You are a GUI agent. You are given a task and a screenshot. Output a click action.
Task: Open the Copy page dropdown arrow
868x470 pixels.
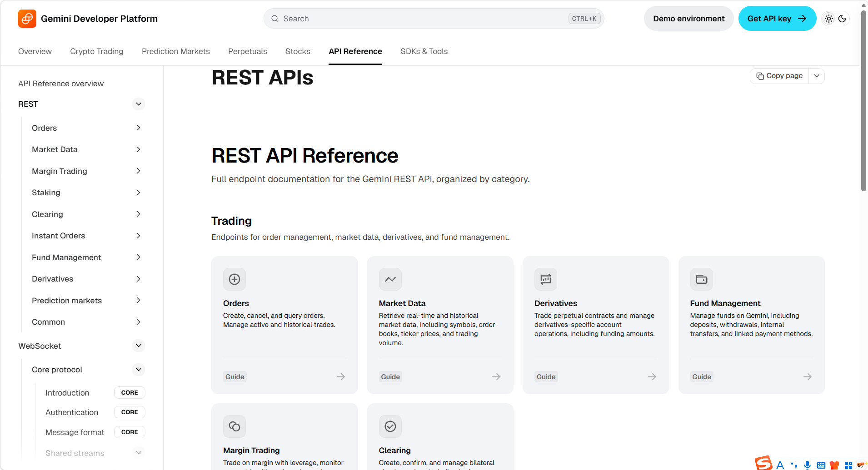point(817,76)
